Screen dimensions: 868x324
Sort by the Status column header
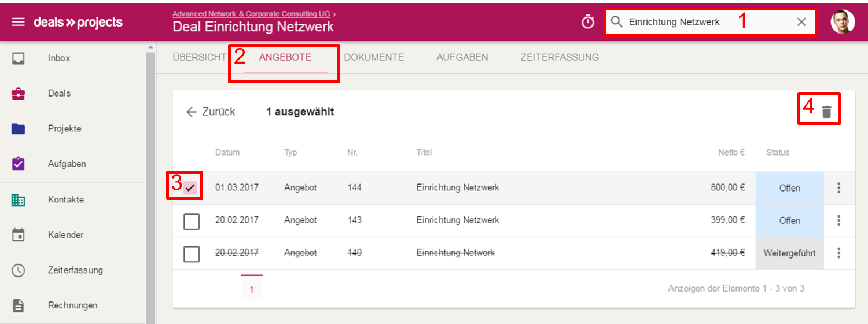click(x=778, y=153)
